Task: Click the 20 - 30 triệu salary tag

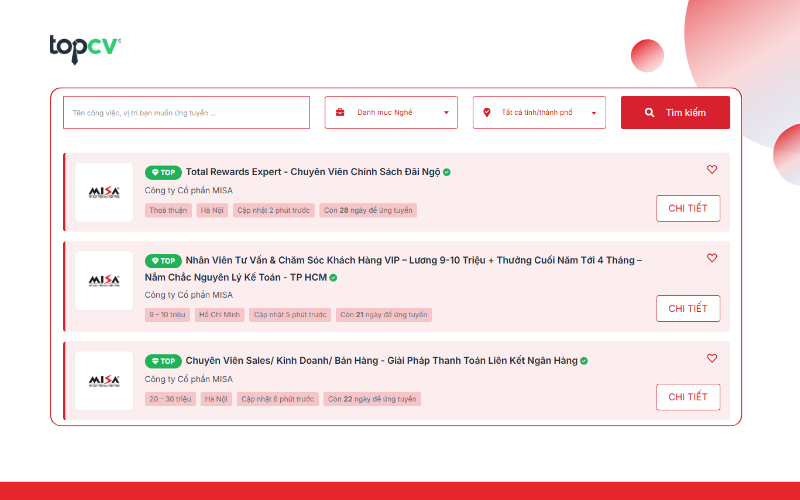Action: tap(170, 399)
